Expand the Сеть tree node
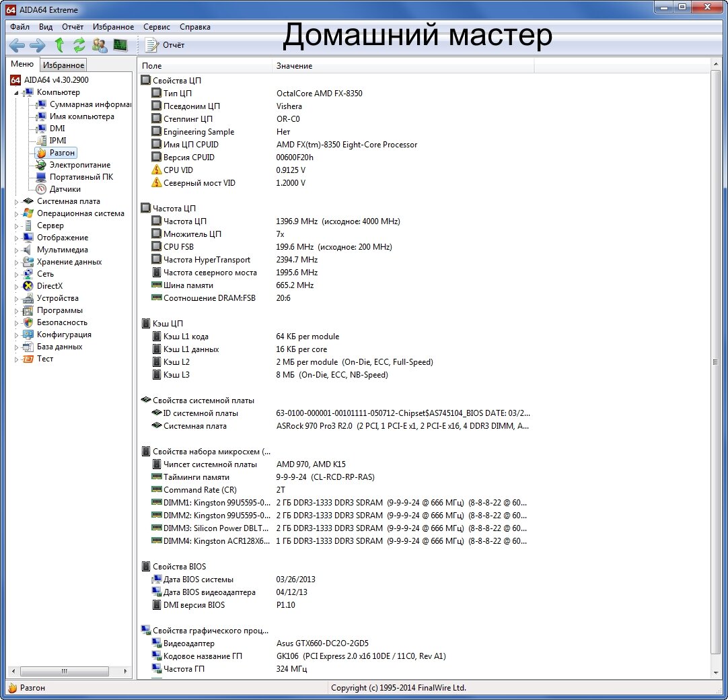The height and width of the screenshot is (700, 728). (16, 274)
